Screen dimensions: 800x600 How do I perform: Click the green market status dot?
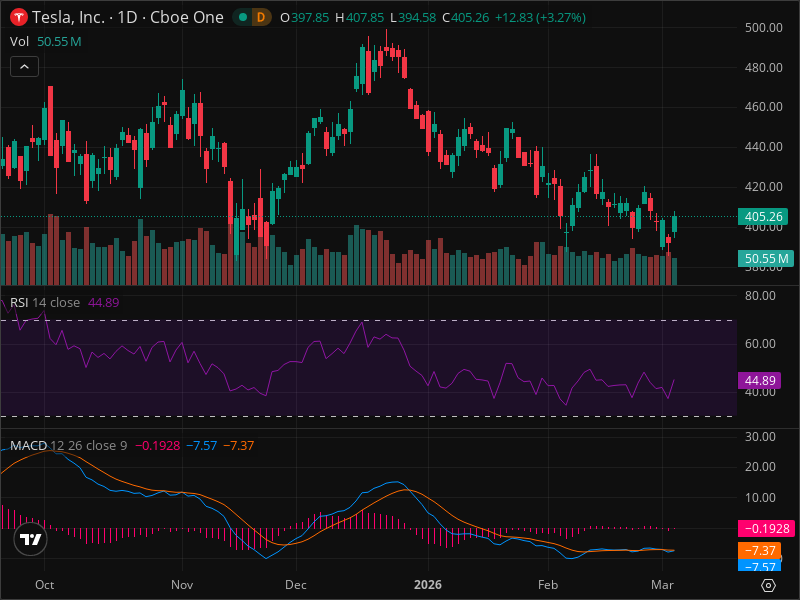pyautogui.click(x=243, y=17)
